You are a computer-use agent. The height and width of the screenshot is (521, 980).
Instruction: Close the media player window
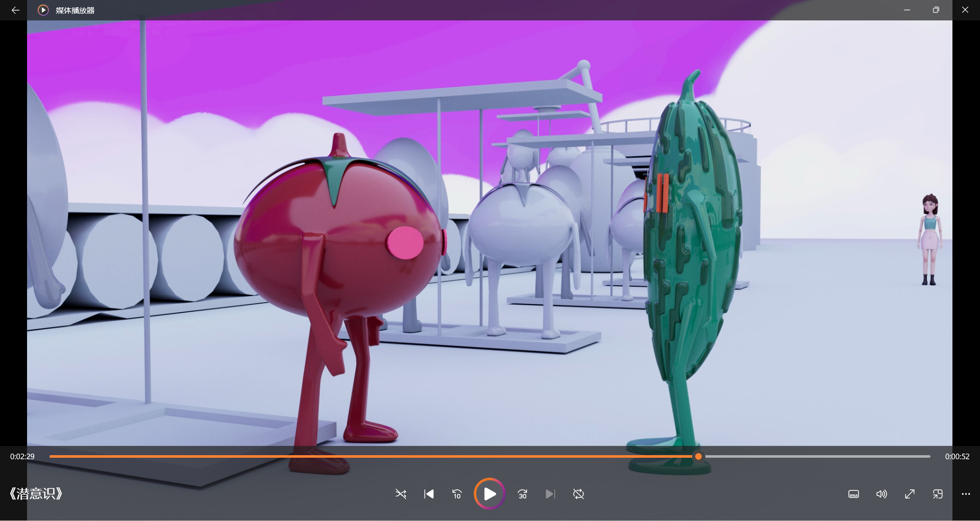[x=965, y=10]
